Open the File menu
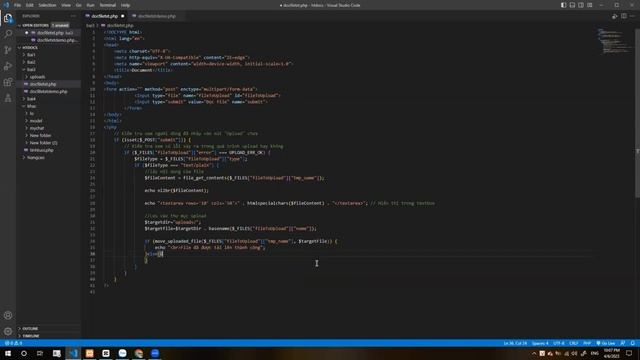Viewport: 640px width, 360px height. pos(18,5)
